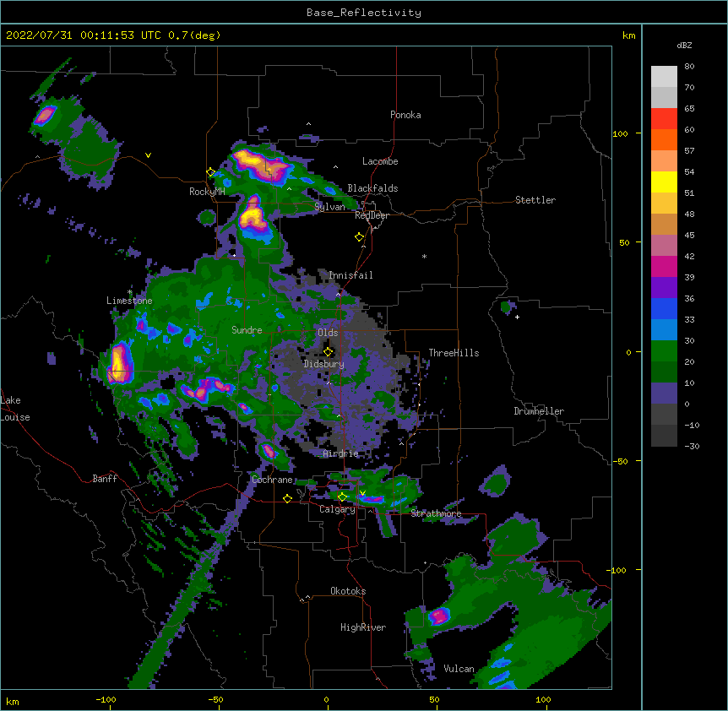Click the 65 value in the dBZ legend

click(x=689, y=108)
